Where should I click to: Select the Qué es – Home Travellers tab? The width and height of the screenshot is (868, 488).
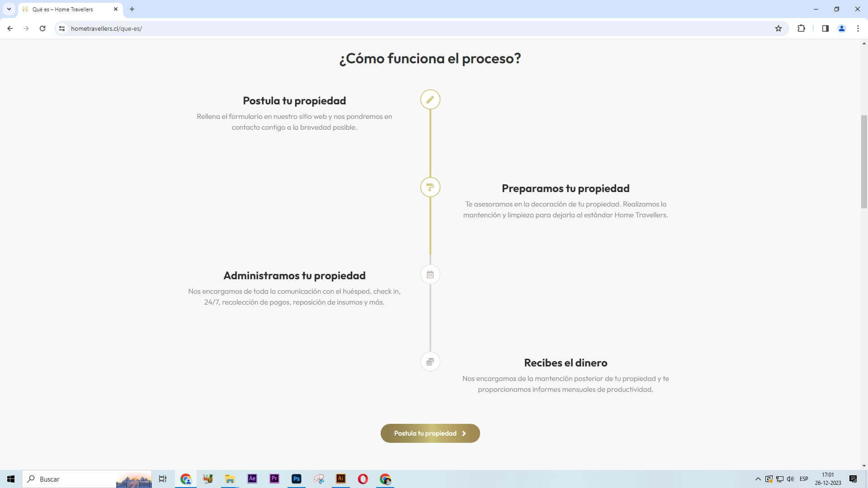pos(68,9)
